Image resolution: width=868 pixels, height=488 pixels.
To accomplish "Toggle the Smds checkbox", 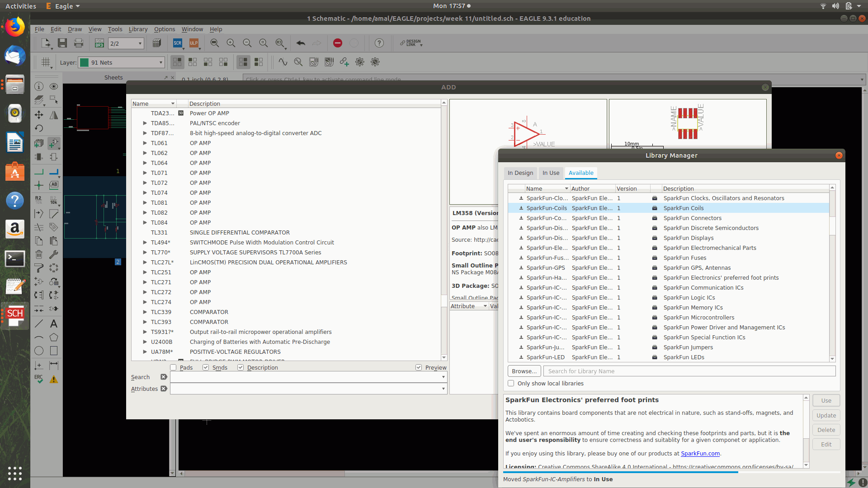I will pyautogui.click(x=206, y=367).
